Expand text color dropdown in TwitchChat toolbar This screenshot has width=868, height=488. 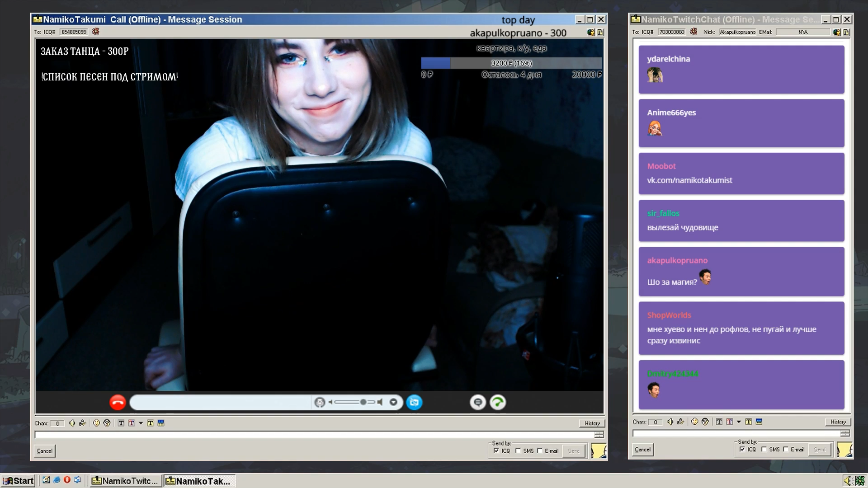point(739,422)
